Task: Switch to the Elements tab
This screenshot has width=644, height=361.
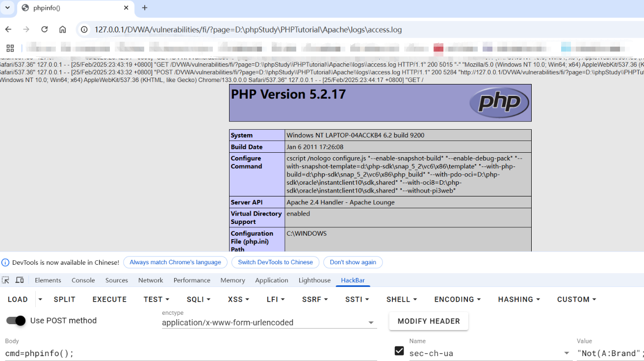Action: [48, 280]
